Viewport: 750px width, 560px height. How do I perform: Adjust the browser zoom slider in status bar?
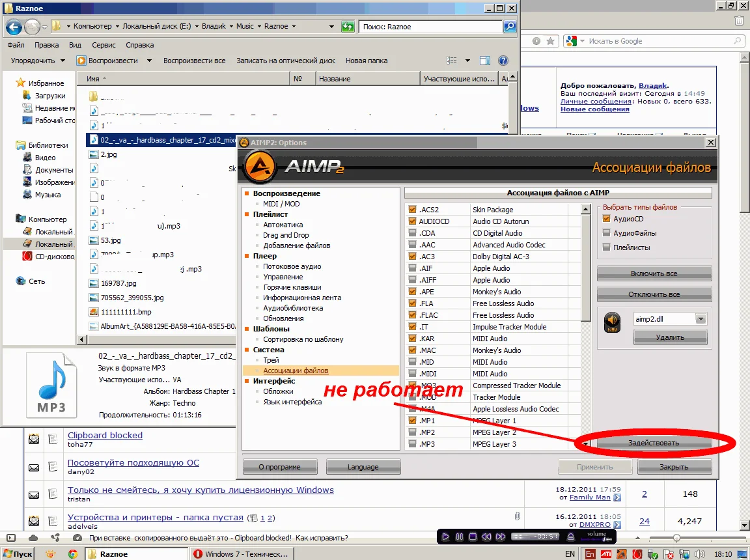pos(676,537)
